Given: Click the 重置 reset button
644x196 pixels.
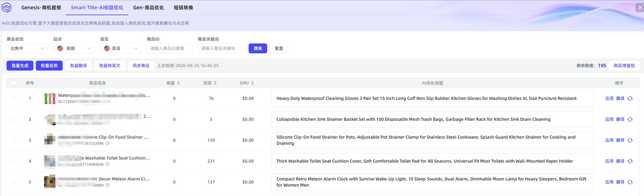Looking at the screenshot, I should (x=279, y=49).
